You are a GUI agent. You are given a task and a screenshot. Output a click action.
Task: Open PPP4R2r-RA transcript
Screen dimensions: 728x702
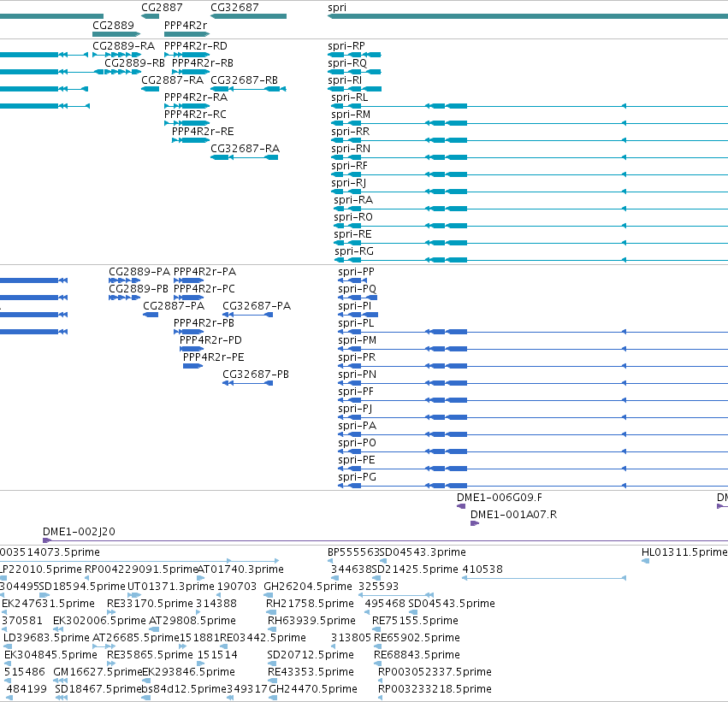pos(196,97)
